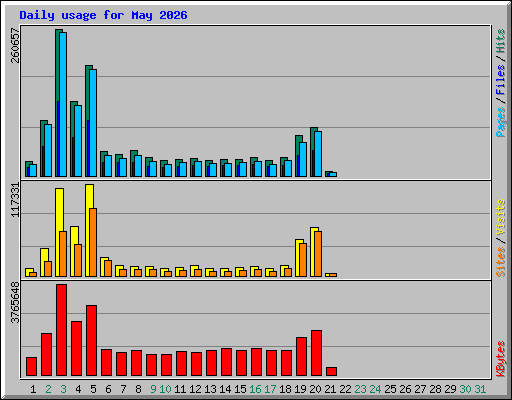Click the cyan pages bar for day 19
Screen dimensions: 512x400
coord(303,159)
